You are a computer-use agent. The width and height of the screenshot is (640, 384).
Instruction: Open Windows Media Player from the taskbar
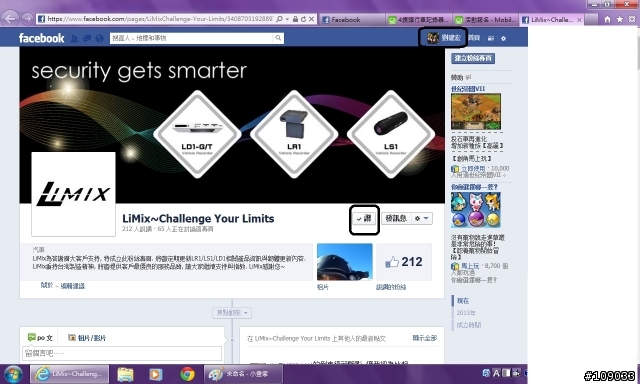pos(156,374)
